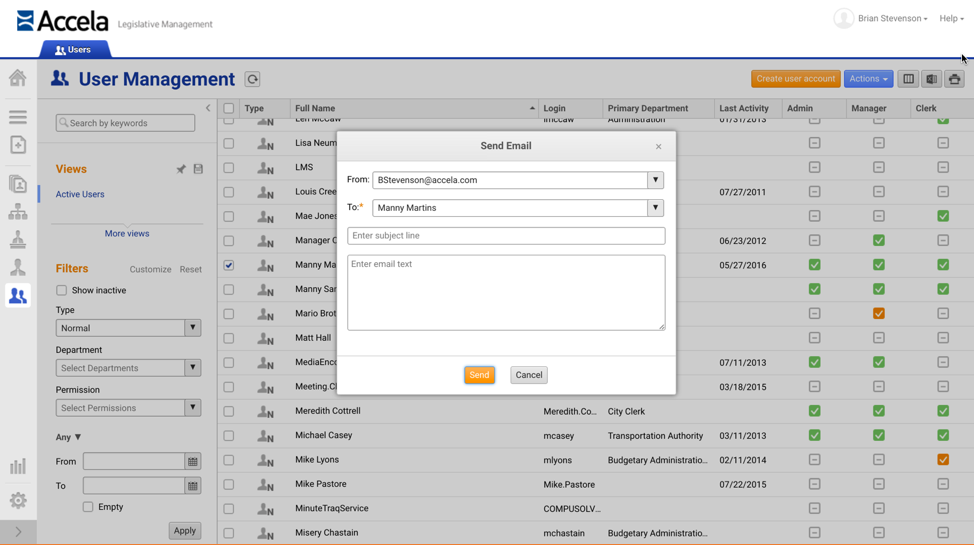Open the To recipient dropdown
The image size is (974, 545).
(x=655, y=208)
